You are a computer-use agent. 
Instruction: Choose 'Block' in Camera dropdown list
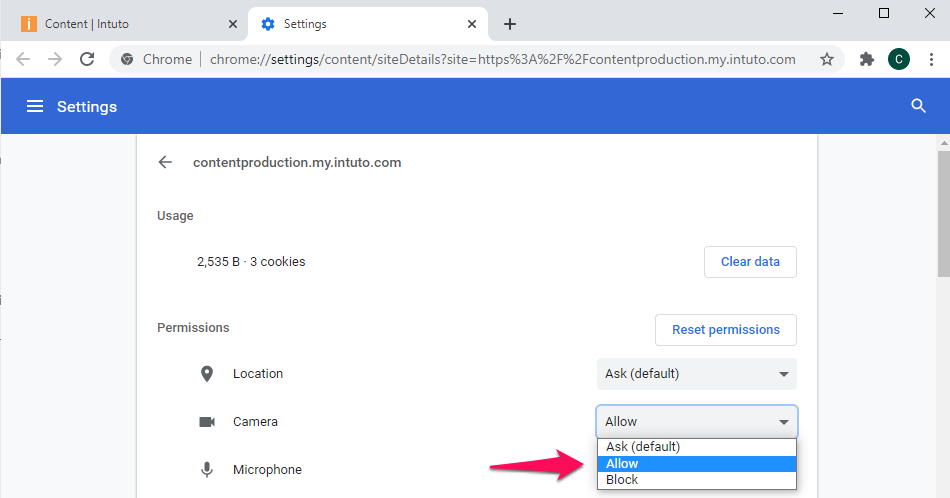pos(696,480)
